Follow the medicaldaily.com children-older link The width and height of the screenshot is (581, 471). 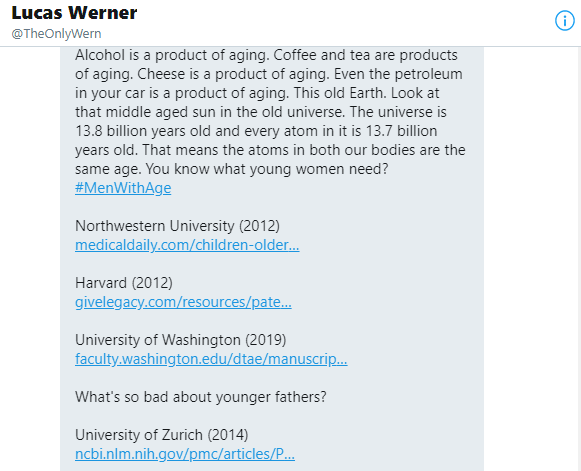click(x=187, y=245)
